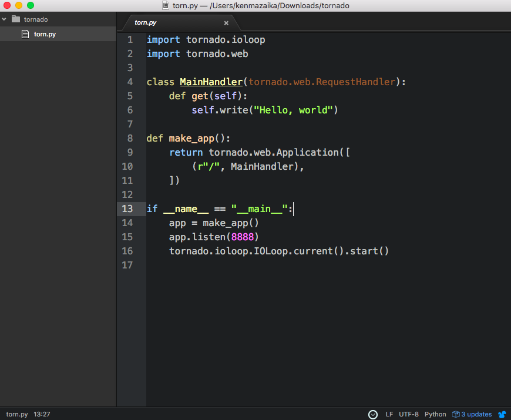Image resolution: width=511 pixels, height=420 pixels.
Task: Open torn.py file in tree view
Action: pyautogui.click(x=58, y=34)
